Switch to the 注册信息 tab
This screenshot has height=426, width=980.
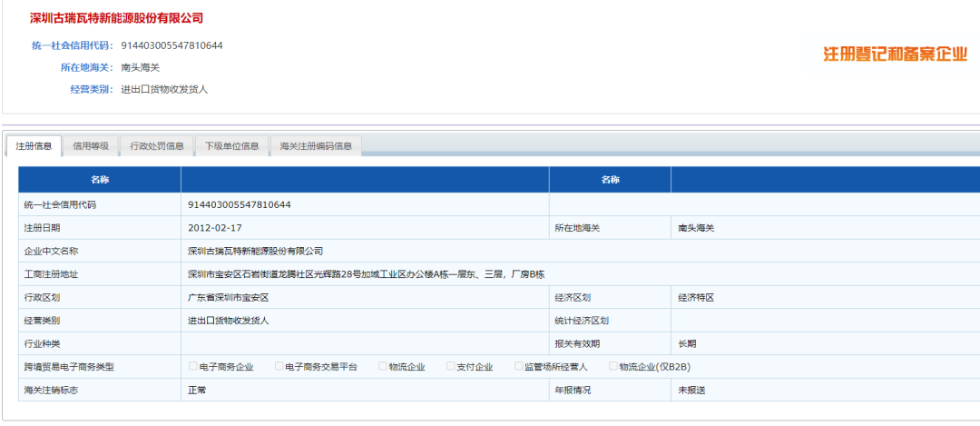(x=34, y=145)
